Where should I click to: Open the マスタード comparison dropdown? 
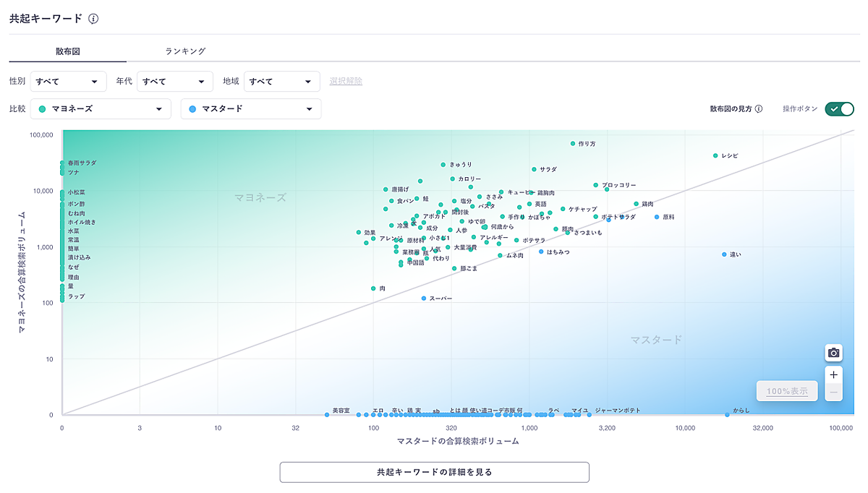[x=251, y=109]
